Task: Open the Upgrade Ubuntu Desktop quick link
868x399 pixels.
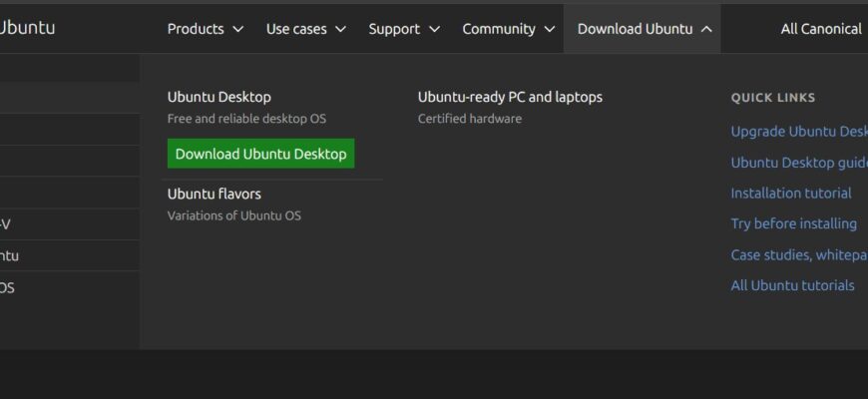Action: coord(799,132)
